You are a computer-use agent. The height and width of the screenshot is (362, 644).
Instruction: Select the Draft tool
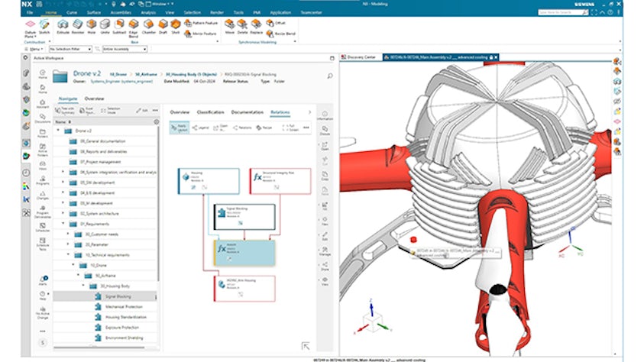(163, 27)
